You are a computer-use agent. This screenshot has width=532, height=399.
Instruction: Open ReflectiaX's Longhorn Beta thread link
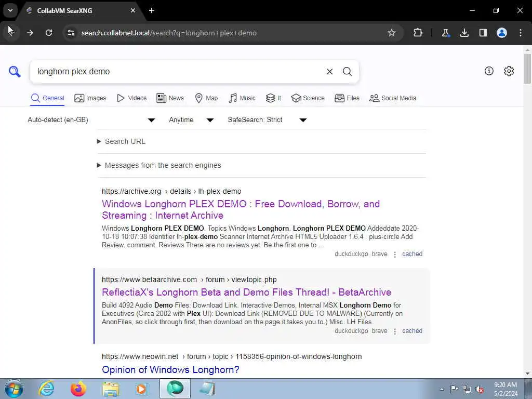(x=246, y=292)
